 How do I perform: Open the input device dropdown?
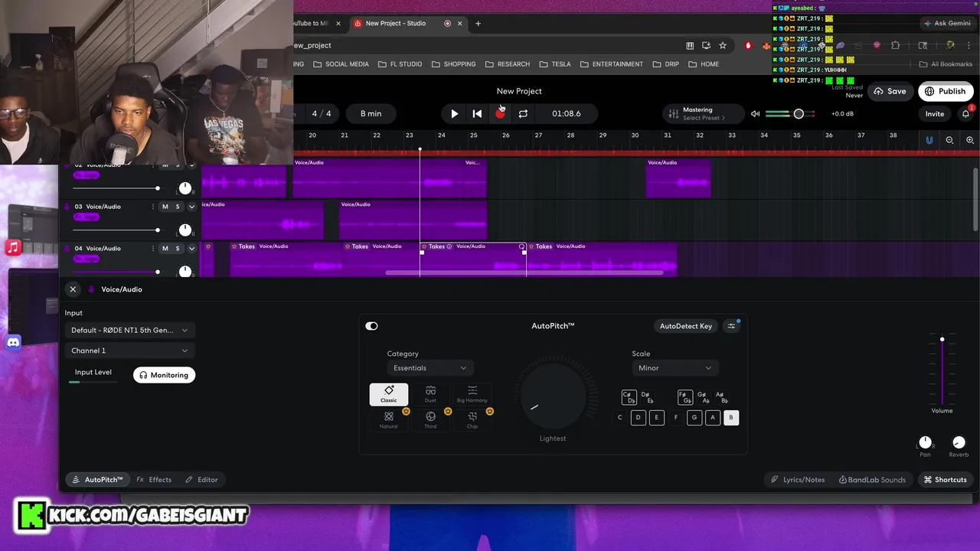(x=129, y=330)
